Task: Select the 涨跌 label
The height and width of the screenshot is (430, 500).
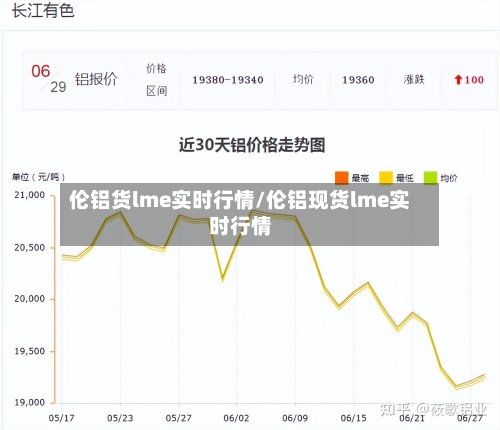Action: (414, 79)
